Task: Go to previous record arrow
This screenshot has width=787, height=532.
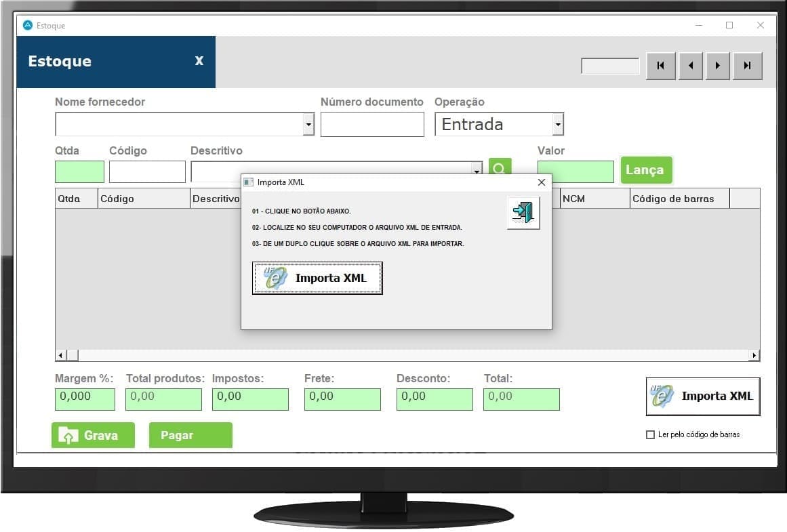Action: 690,66
